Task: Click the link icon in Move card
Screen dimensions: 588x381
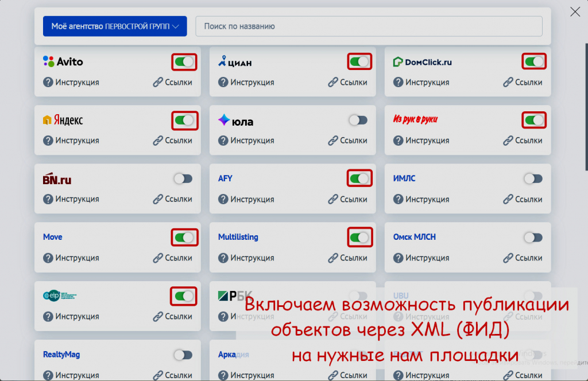Action: click(x=158, y=258)
